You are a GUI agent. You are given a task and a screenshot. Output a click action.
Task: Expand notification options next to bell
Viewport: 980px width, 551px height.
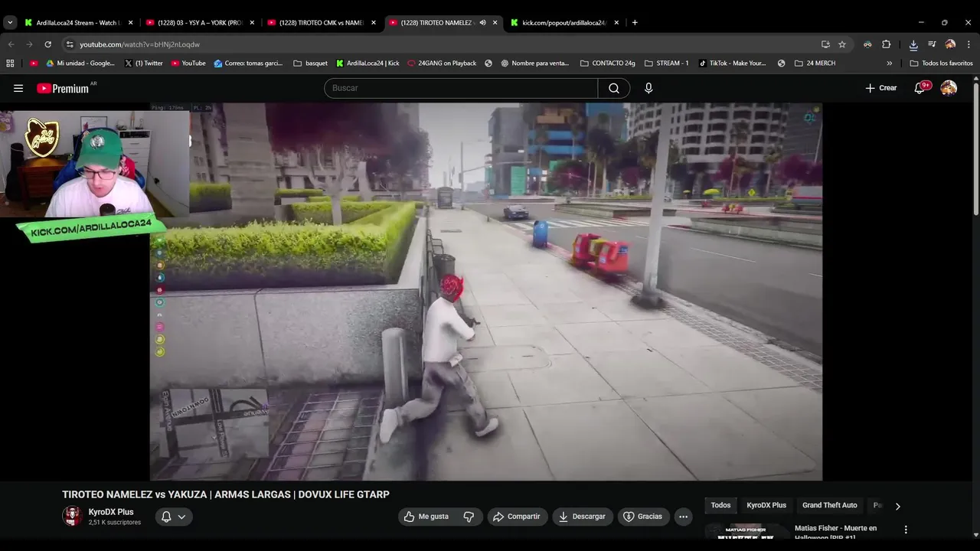(181, 517)
